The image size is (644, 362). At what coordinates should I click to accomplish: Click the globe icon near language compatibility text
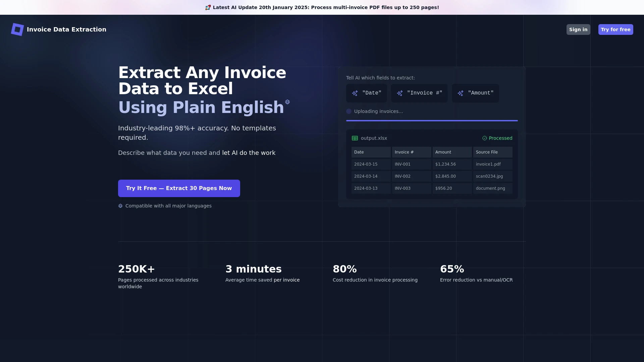120,206
